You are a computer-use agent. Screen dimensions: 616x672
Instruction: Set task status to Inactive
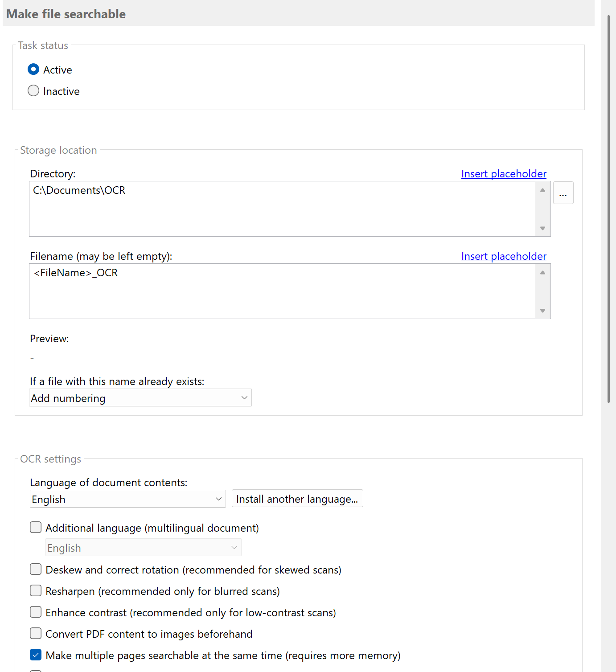pos(33,90)
